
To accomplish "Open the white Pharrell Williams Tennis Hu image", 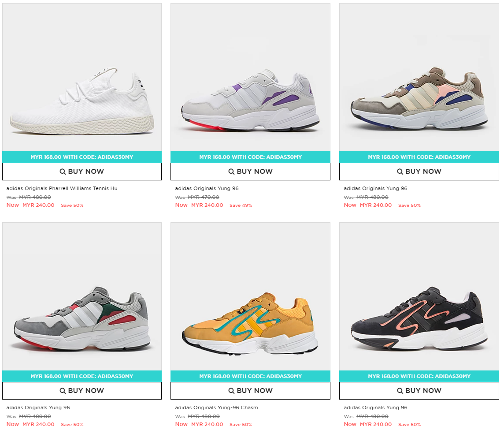I will click(82, 77).
